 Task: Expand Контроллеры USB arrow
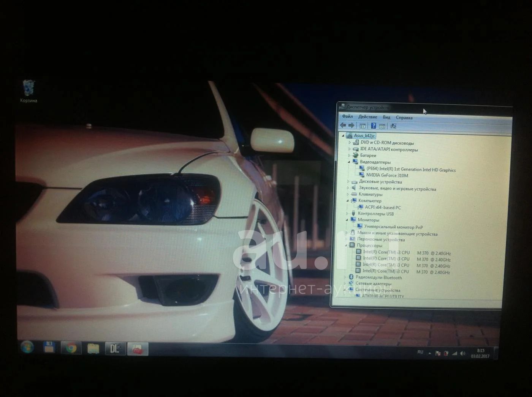347,213
